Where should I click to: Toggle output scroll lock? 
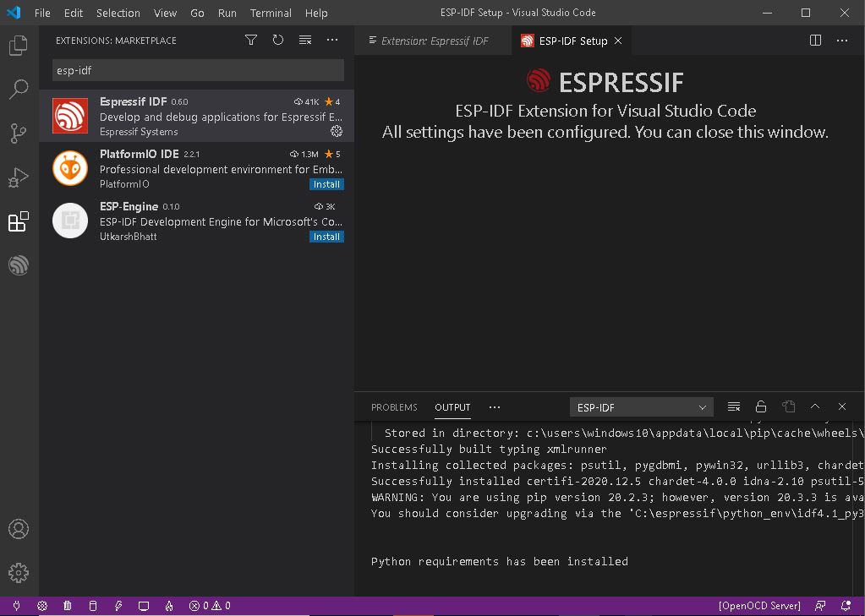click(761, 407)
